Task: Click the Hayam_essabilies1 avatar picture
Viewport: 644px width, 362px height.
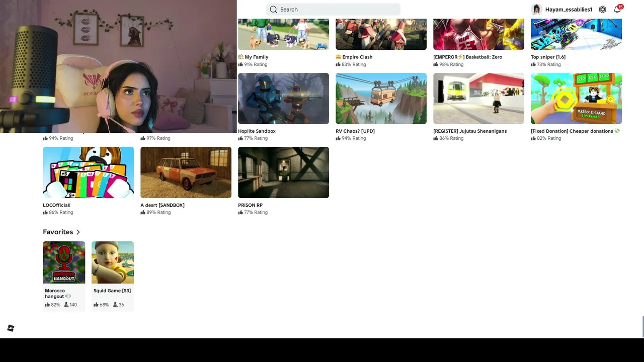Action: [536, 10]
